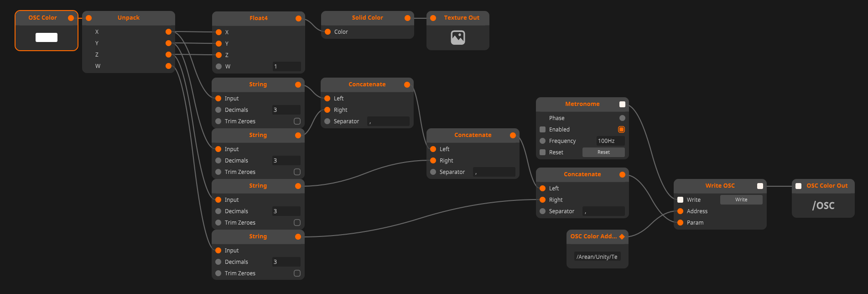Click the Write OSC Address input port

pyautogui.click(x=680, y=211)
